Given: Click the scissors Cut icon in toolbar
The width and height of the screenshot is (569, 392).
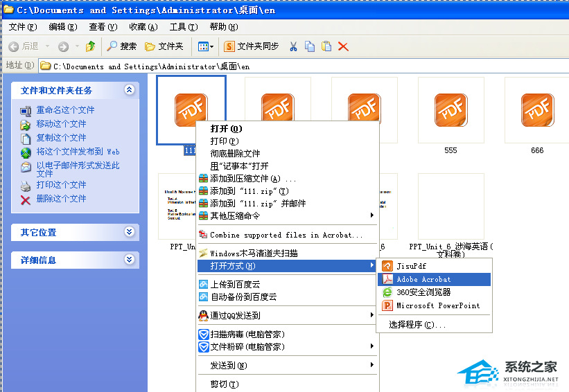Looking at the screenshot, I should tap(293, 46).
